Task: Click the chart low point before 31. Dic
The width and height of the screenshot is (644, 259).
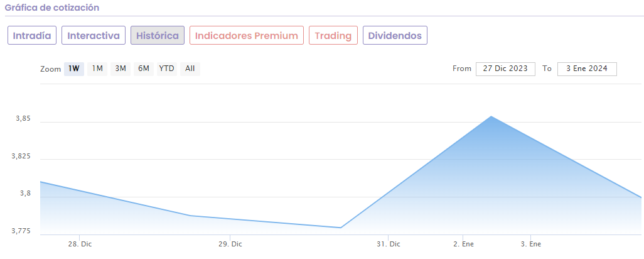Action: pos(340,228)
